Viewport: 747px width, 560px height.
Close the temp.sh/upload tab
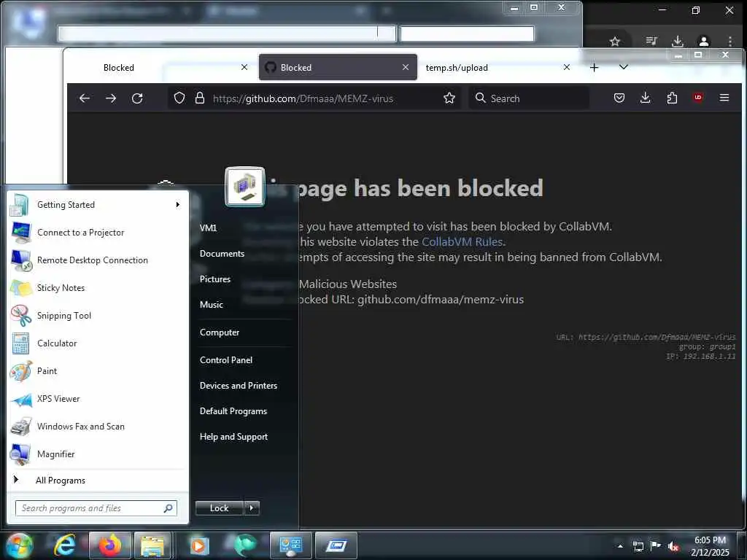point(566,67)
